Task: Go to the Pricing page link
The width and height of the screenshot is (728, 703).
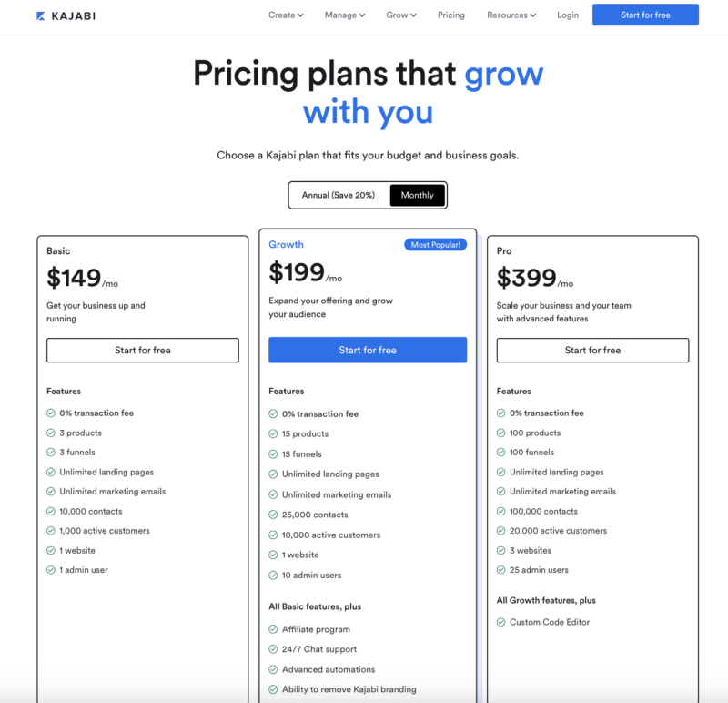Action: coord(450,15)
